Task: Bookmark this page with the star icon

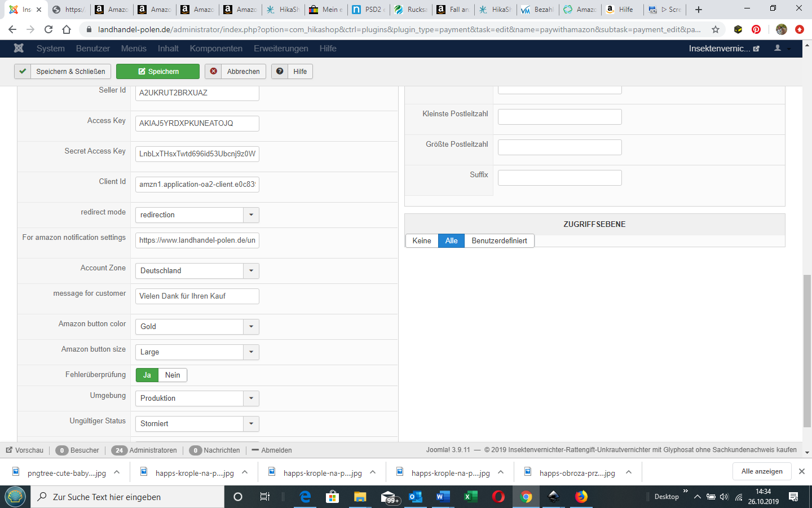Action: (x=716, y=29)
